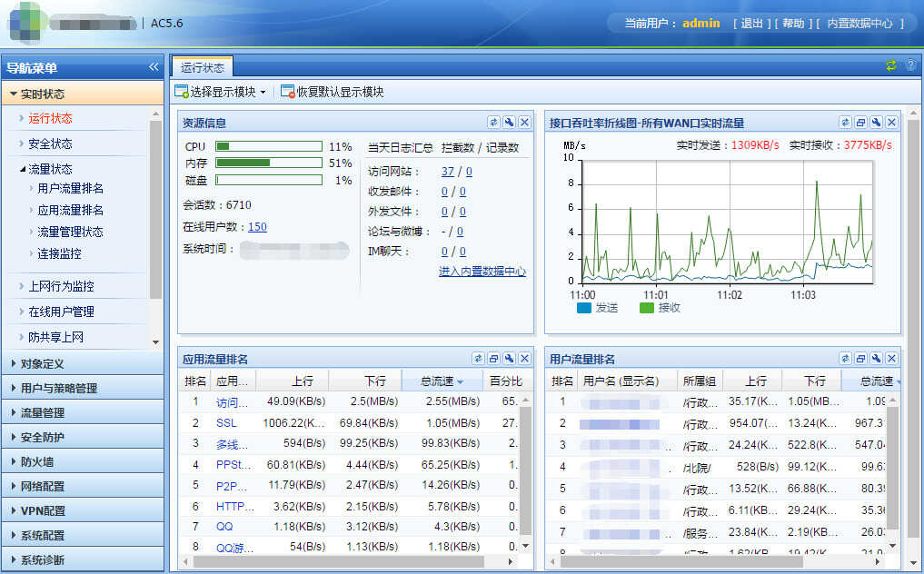Pop out the 应用流量排名 panel window
The image size is (924, 574).
click(494, 359)
